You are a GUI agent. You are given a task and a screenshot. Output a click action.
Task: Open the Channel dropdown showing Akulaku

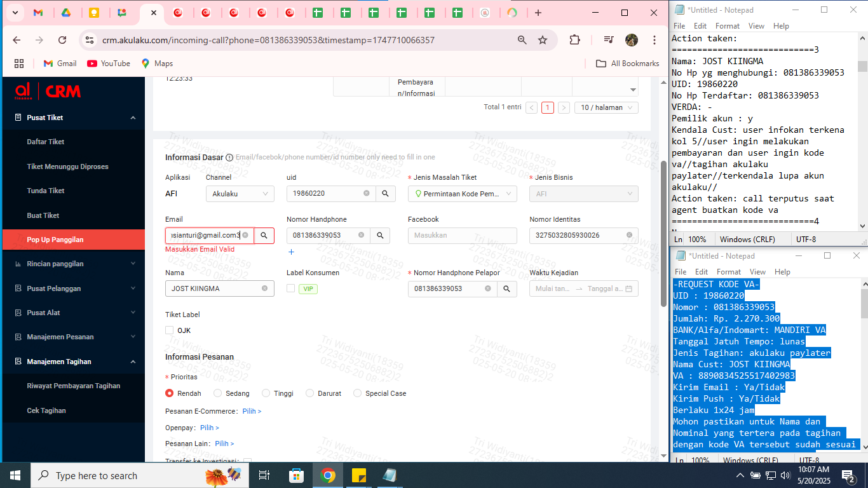pyautogui.click(x=240, y=194)
